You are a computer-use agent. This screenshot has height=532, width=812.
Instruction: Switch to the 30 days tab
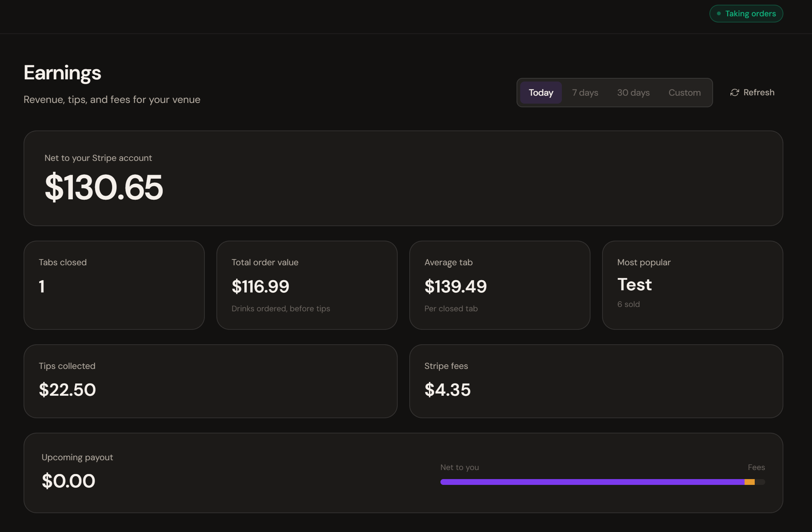(633, 92)
